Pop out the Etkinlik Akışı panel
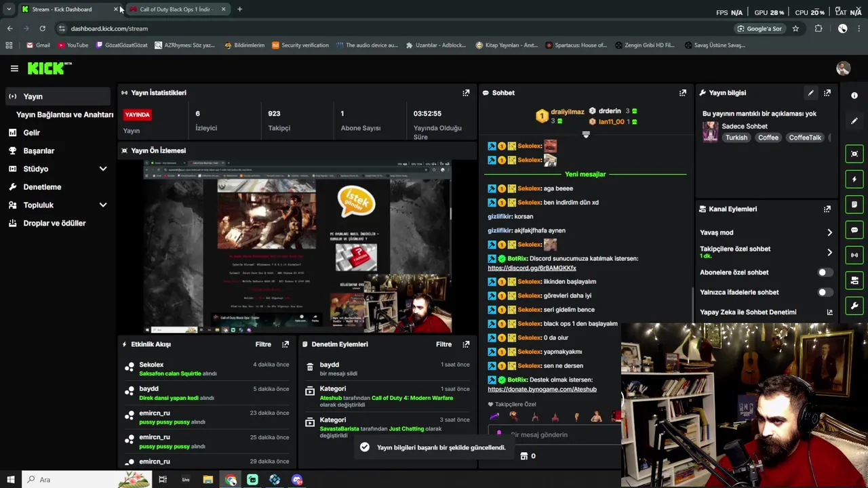This screenshot has height=488, width=868. click(x=285, y=344)
